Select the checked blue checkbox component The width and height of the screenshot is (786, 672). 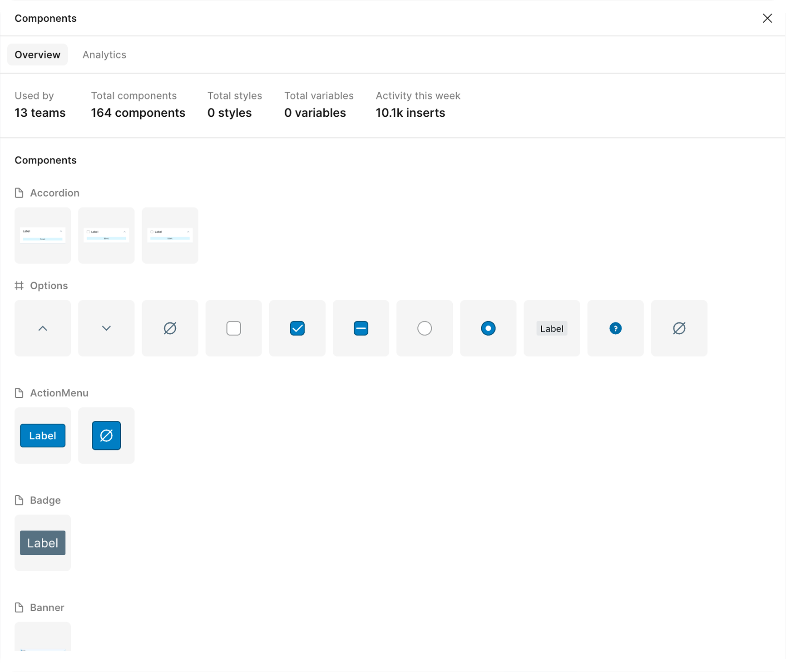coord(297,328)
